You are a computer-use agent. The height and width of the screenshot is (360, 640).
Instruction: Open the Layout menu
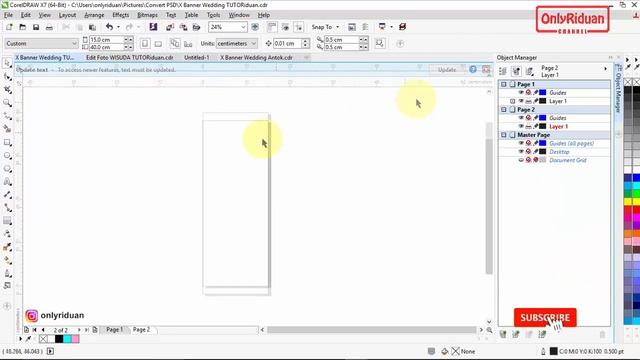(67, 15)
